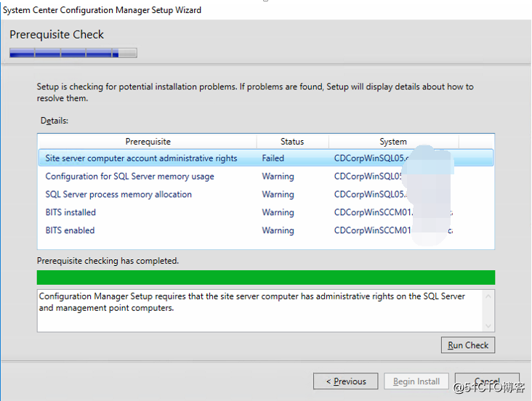Select the BITS installed row
Screen dimensions: 532x401
pos(266,212)
